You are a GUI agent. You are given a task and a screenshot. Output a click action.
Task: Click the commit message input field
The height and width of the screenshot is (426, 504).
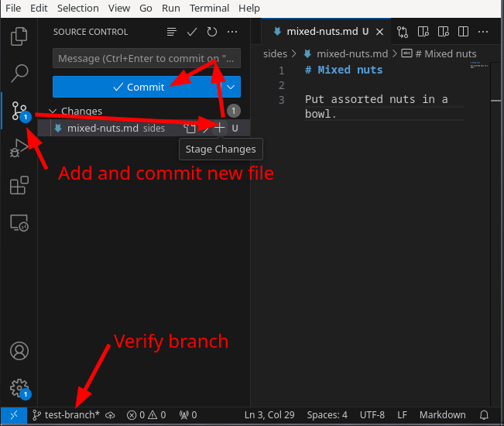pos(146,58)
